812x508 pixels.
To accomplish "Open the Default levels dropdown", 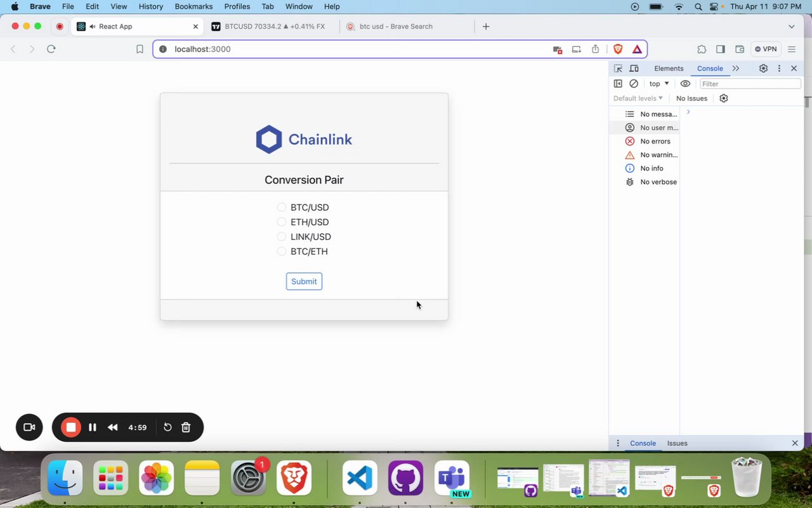I will [638, 98].
